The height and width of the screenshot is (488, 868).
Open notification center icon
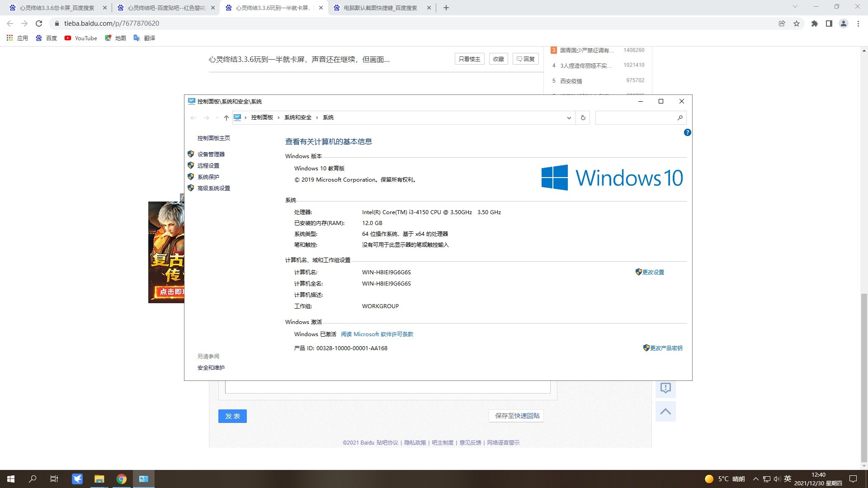(853, 479)
